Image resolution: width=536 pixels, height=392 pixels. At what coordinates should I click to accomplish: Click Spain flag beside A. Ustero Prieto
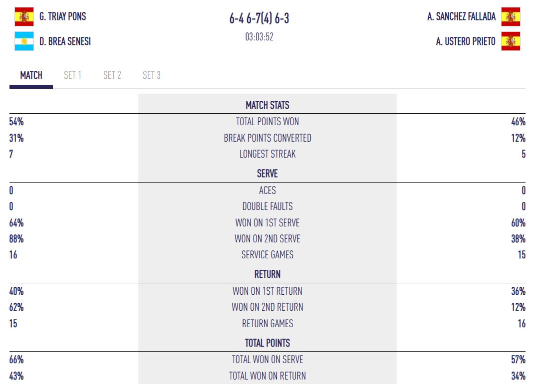click(x=511, y=41)
